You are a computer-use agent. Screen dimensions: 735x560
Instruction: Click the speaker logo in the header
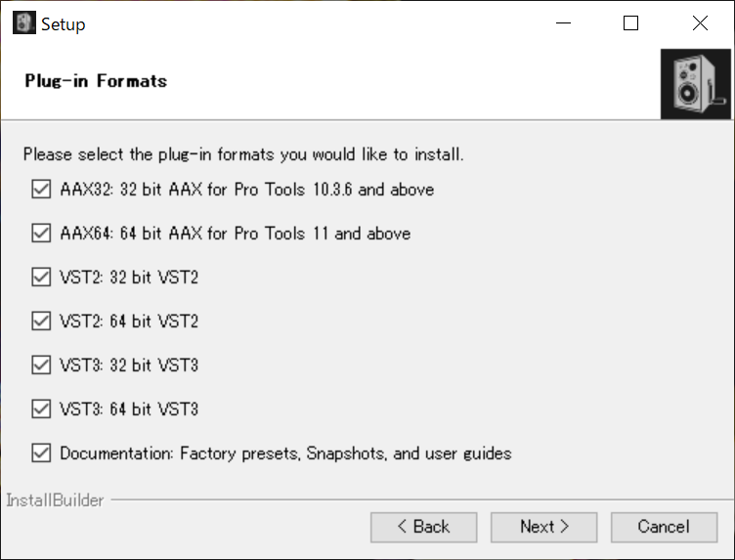click(695, 84)
